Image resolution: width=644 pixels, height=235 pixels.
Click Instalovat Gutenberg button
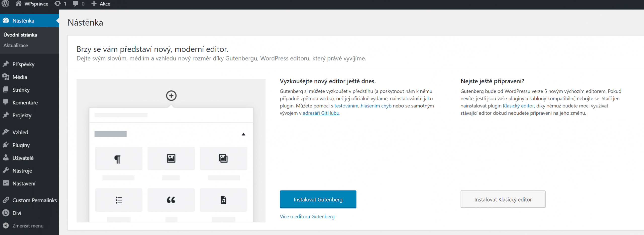point(318,199)
